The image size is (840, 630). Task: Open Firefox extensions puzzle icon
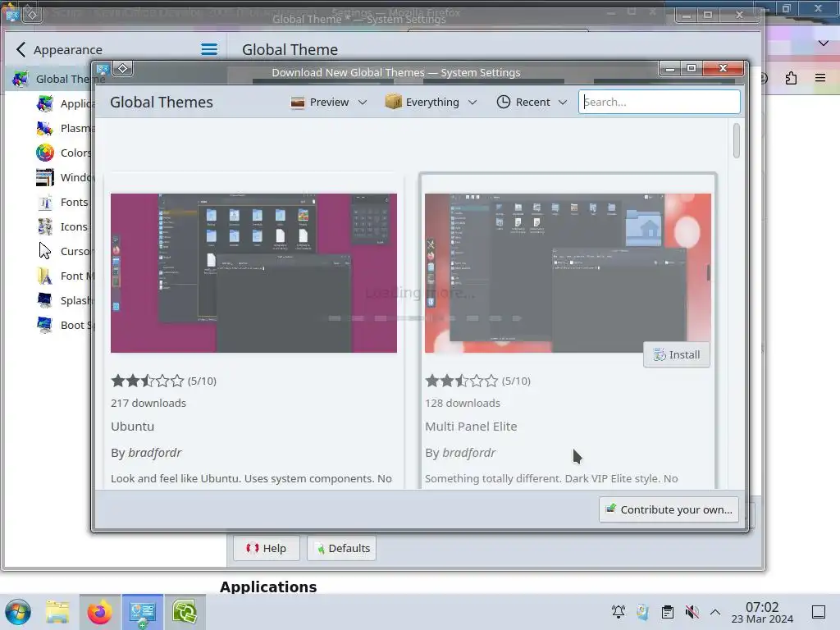coord(791,78)
